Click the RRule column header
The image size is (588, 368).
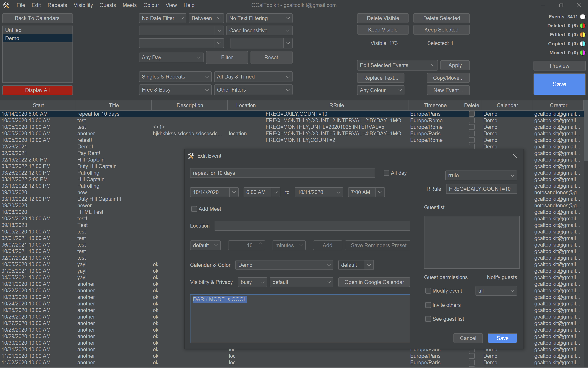click(336, 105)
